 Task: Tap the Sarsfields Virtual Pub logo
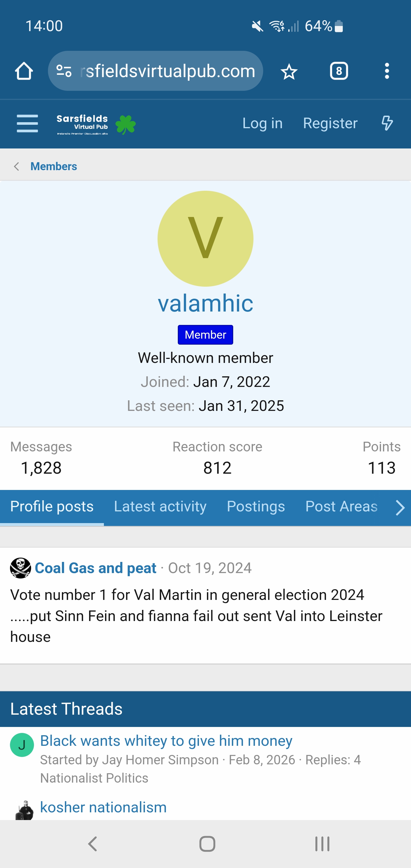(96, 124)
